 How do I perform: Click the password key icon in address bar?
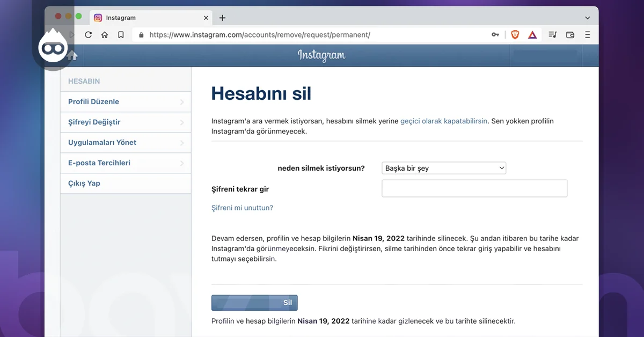point(495,34)
